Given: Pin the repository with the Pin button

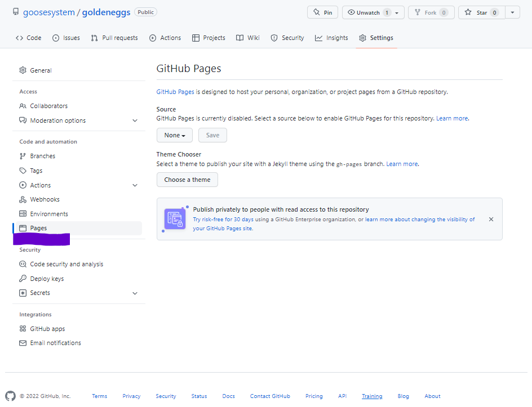Looking at the screenshot, I should click(323, 12).
